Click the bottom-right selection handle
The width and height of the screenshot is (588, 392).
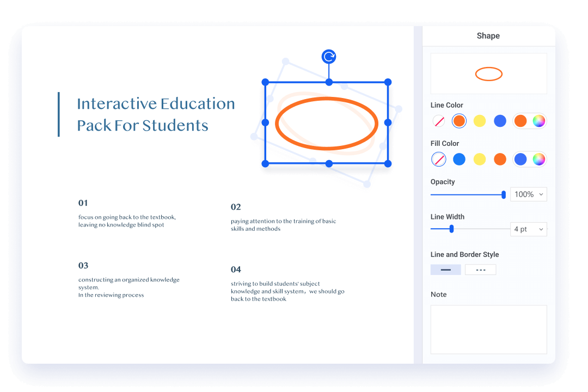point(388,163)
